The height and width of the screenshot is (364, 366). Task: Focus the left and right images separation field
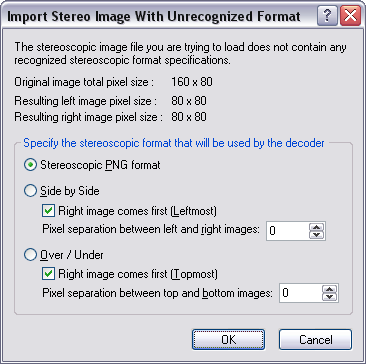[289, 231]
